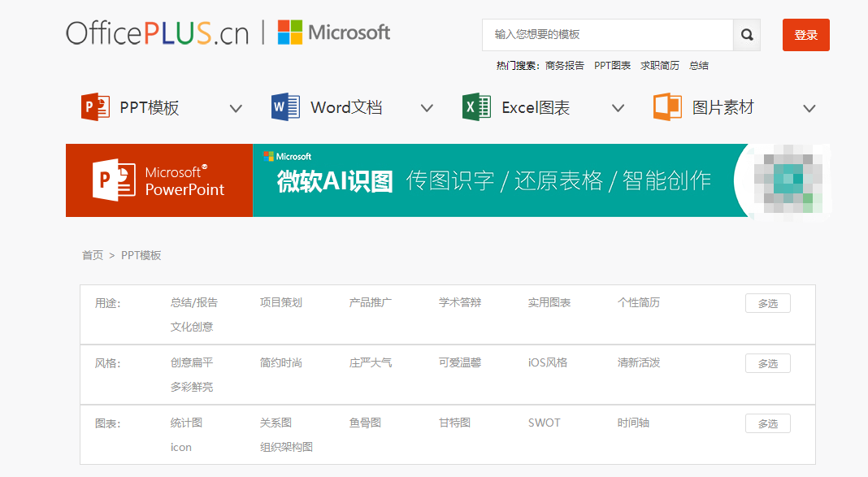868x477 pixels.
Task: Select the 总结/报告 filter
Action: pos(194,302)
